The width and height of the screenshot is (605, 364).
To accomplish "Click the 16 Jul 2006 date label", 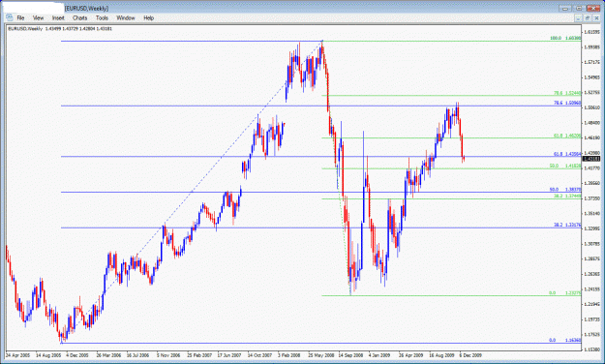I will (x=138, y=355).
